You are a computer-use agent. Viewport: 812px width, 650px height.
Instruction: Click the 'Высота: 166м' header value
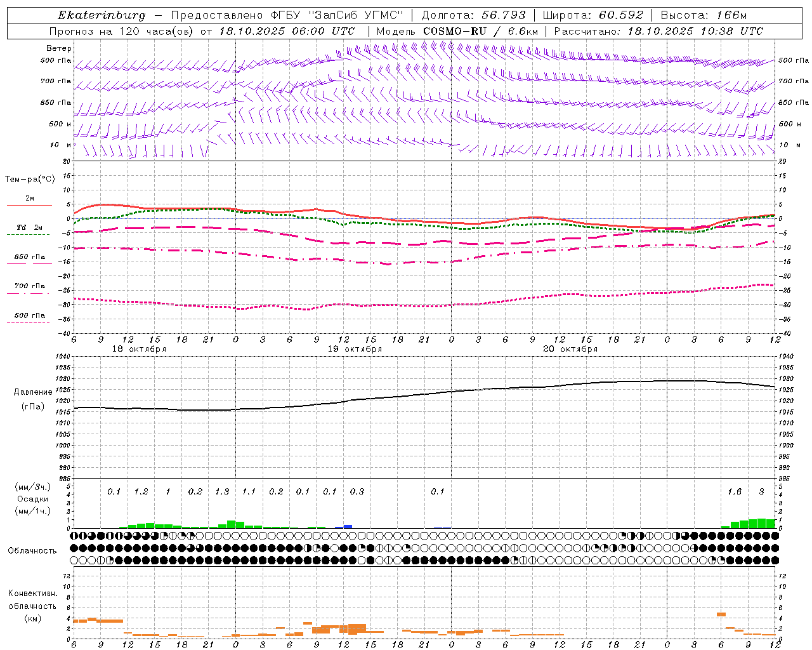(704, 15)
